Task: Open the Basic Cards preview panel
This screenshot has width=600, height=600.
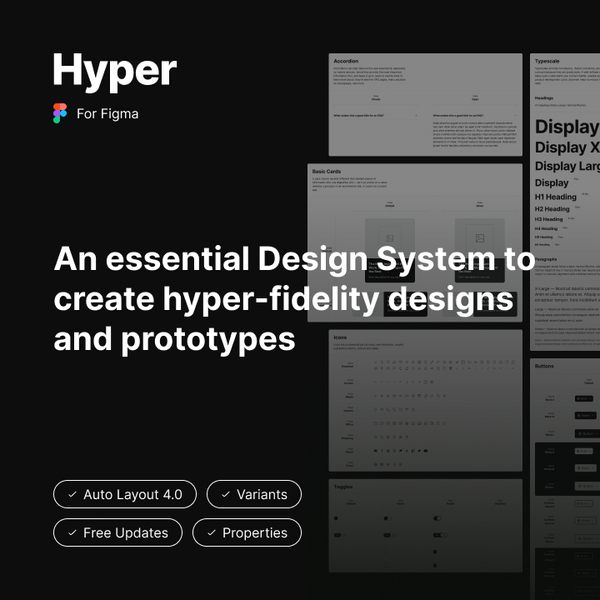Action: pos(415,243)
